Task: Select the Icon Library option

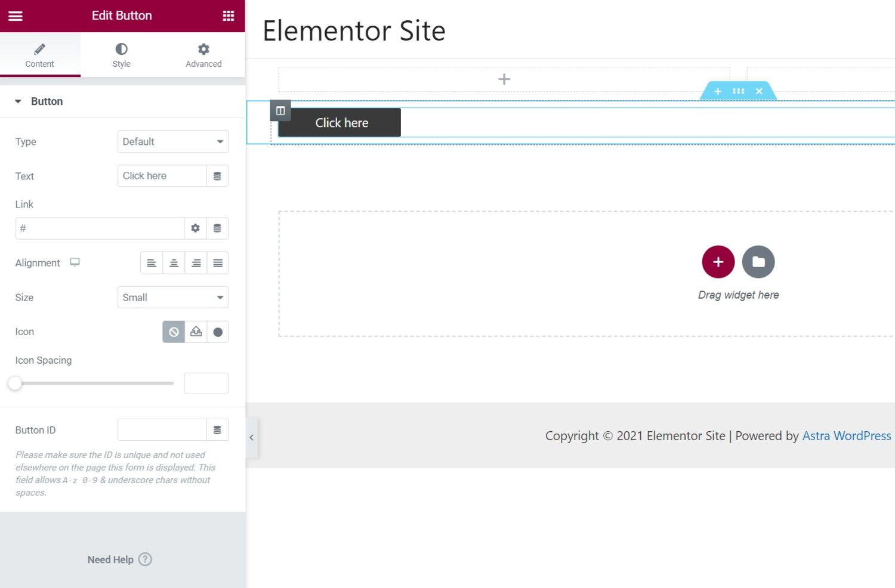Action: pos(218,332)
